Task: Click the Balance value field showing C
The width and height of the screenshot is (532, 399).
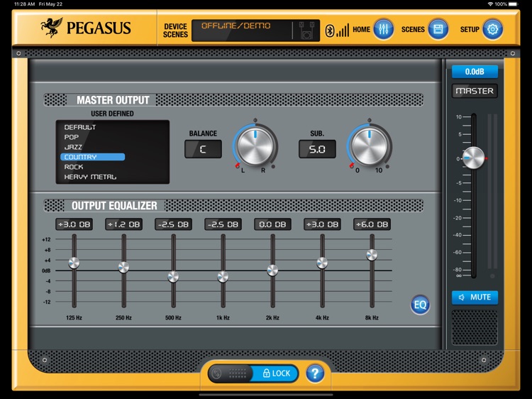Action: [x=203, y=149]
